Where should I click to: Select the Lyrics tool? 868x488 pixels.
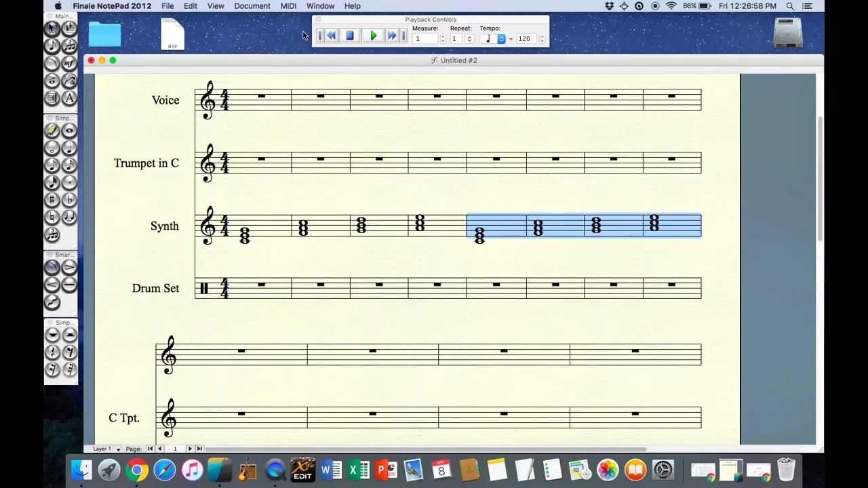pyautogui.click(x=69, y=81)
